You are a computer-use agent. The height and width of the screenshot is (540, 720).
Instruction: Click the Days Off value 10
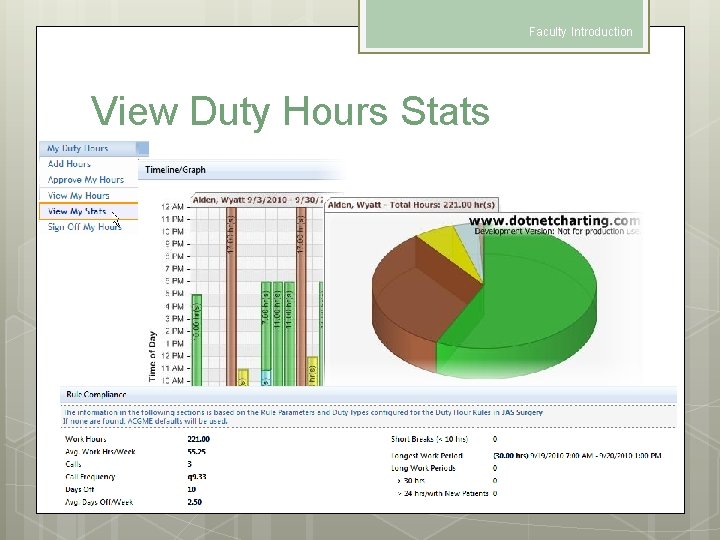click(x=191, y=489)
